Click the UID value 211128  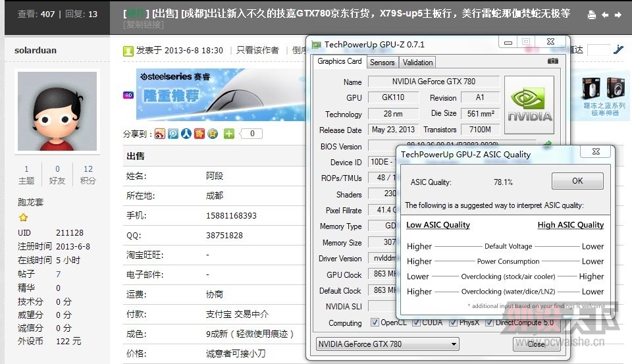tap(70, 232)
